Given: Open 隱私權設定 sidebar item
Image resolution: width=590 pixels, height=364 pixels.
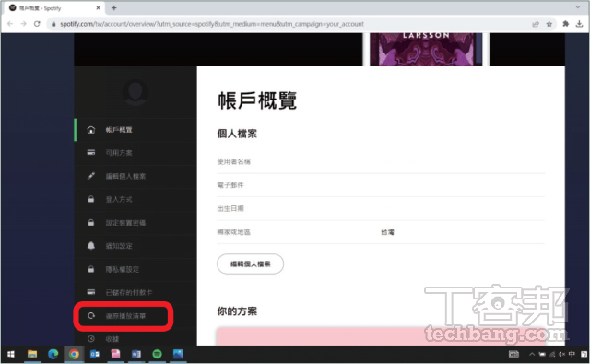Looking at the screenshot, I should pyautogui.click(x=136, y=269).
